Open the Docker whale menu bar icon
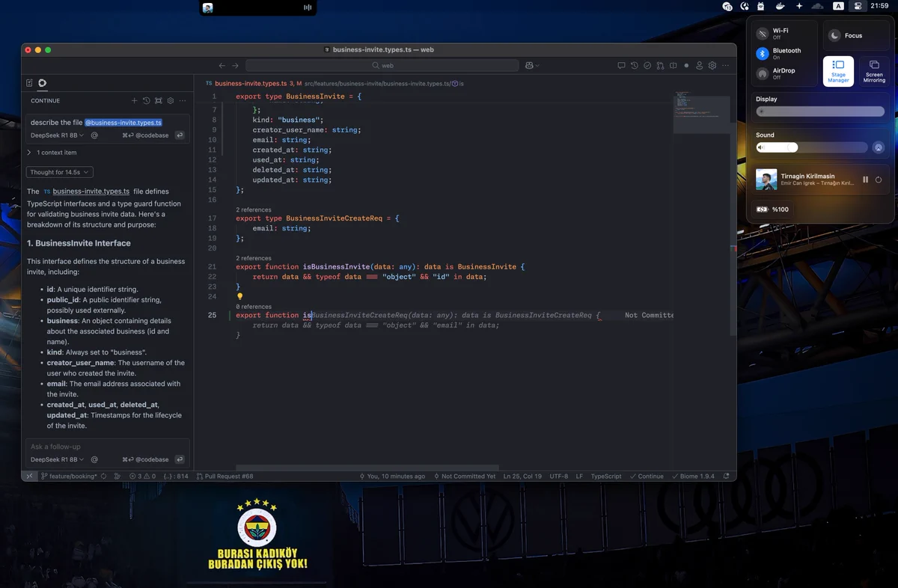 (x=781, y=6)
